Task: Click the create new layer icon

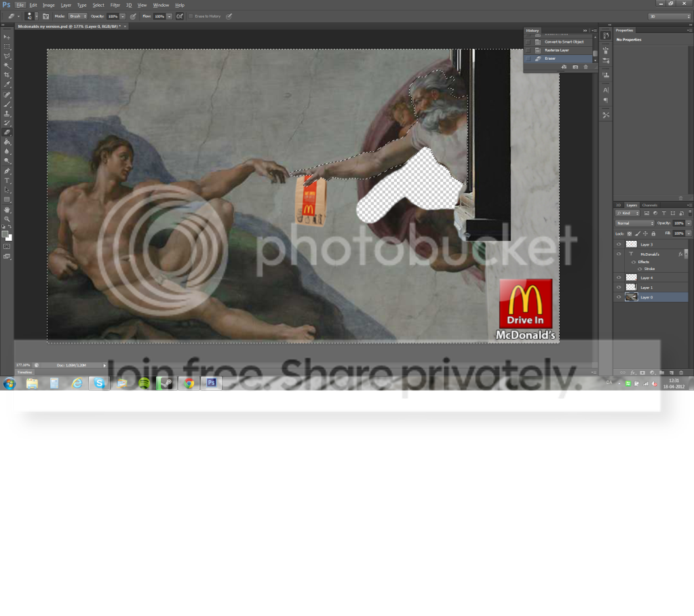Action: (x=672, y=372)
